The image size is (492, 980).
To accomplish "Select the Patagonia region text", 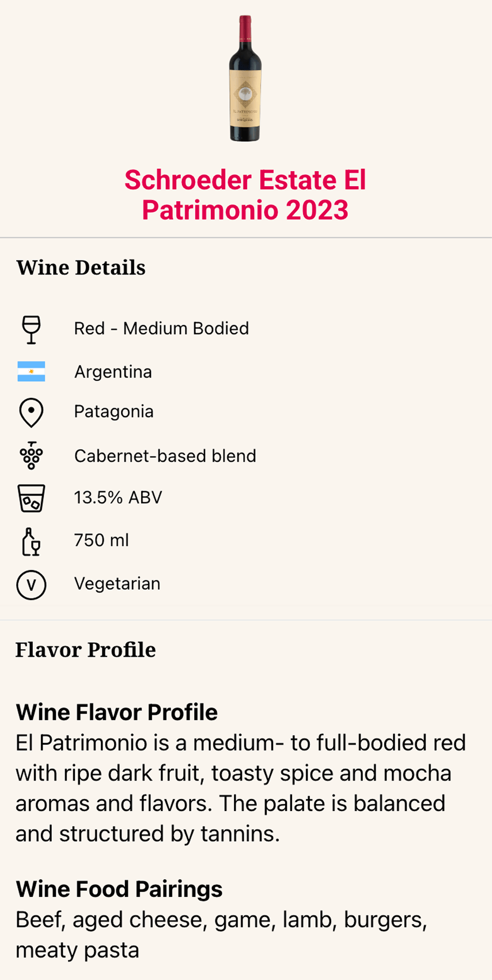I will coord(113,412).
